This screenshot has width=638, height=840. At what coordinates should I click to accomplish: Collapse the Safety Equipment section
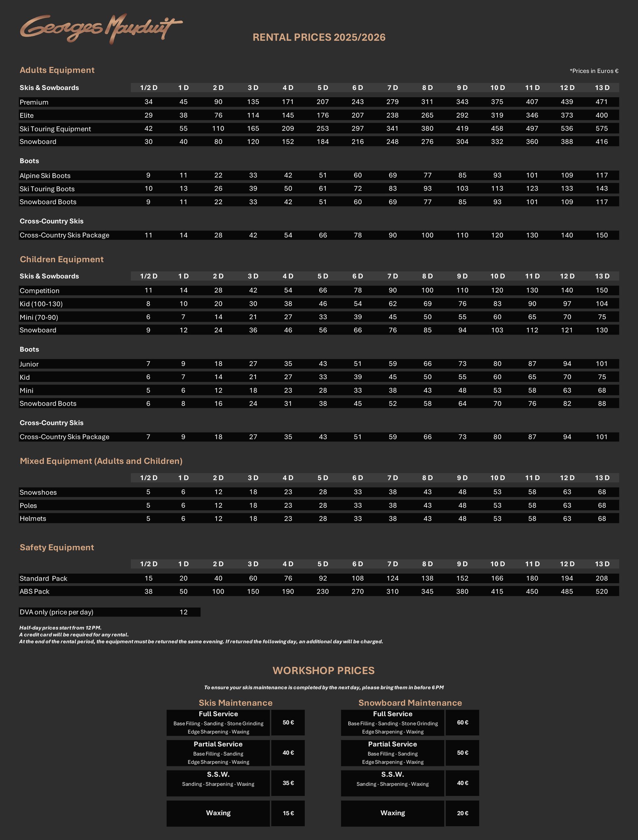point(56,547)
